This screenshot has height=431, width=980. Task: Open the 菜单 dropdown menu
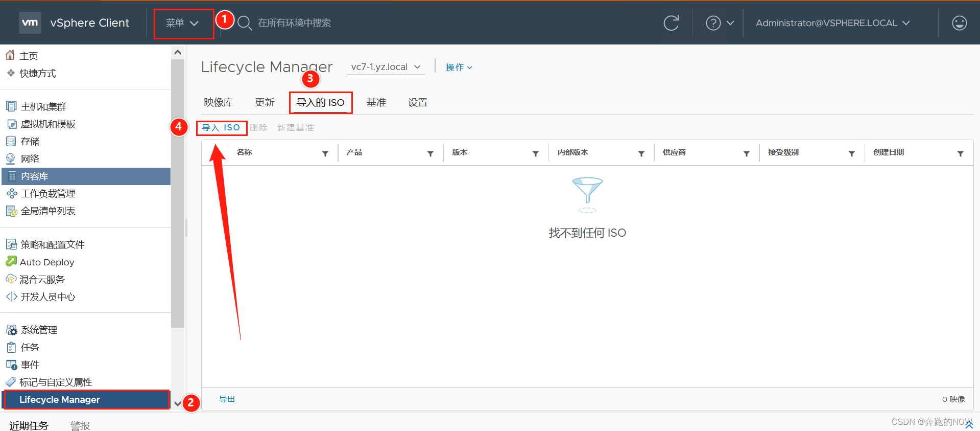(x=182, y=23)
